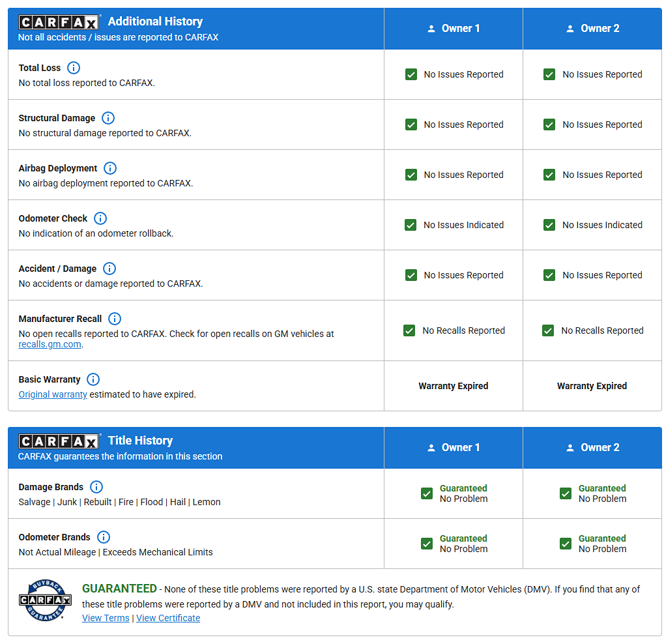Click Owner 1 Damage Brands guaranteed checkmark
Viewport: 664px width, 644px height.
click(427, 493)
